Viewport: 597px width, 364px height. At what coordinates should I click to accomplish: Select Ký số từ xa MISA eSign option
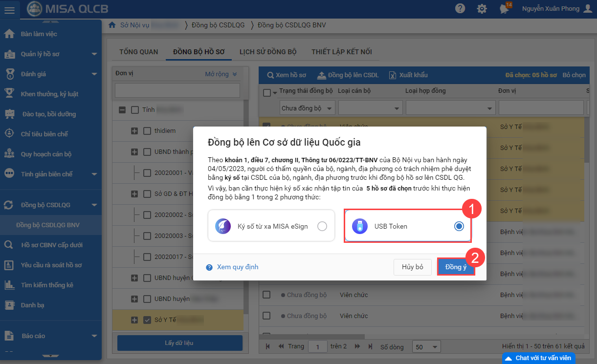click(x=271, y=226)
